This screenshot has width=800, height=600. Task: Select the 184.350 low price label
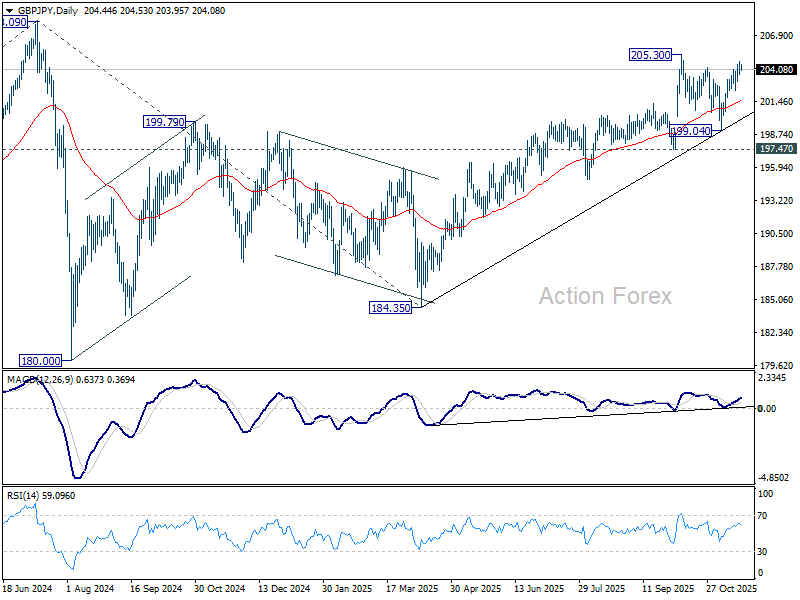click(x=390, y=308)
